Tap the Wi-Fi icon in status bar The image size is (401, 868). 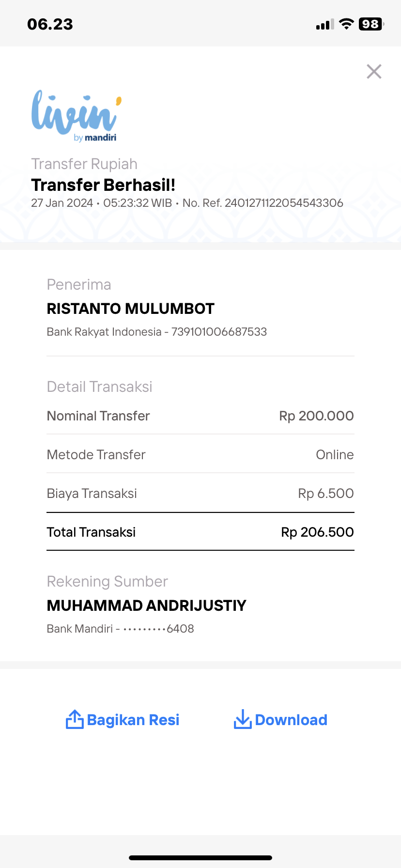pos(346,24)
